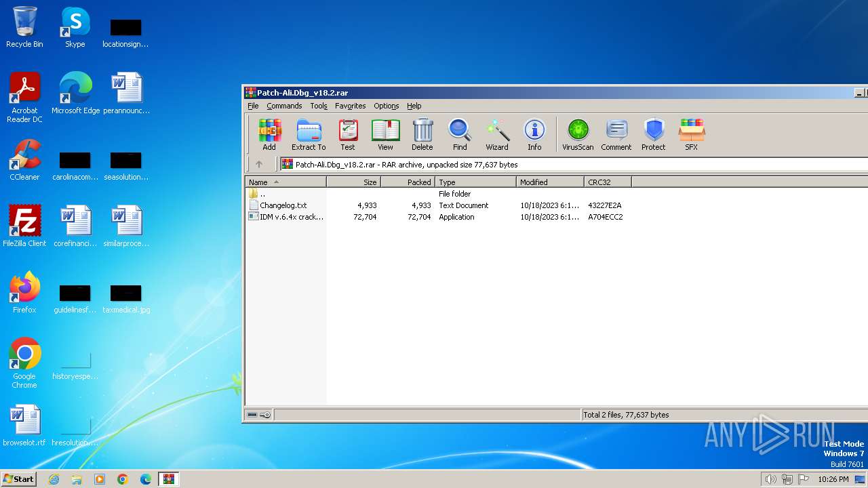Sort list by CRC32 column
This screenshot has width=868, height=488.
[608, 182]
